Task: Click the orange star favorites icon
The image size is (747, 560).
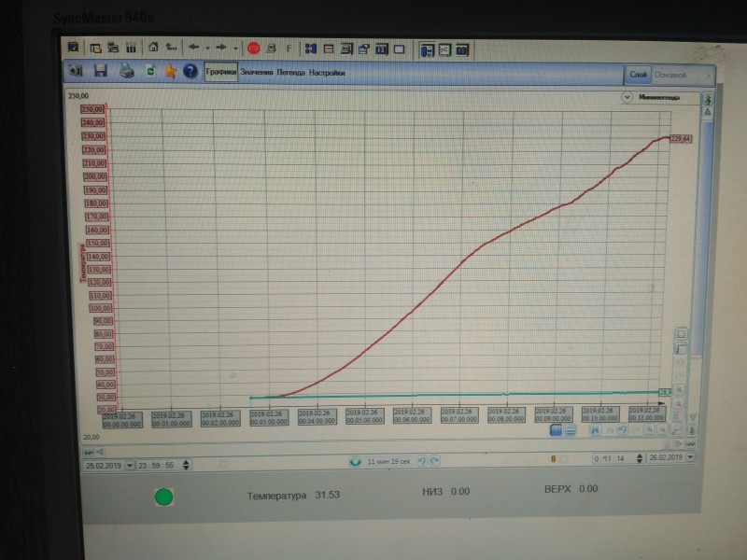Action: click(170, 71)
